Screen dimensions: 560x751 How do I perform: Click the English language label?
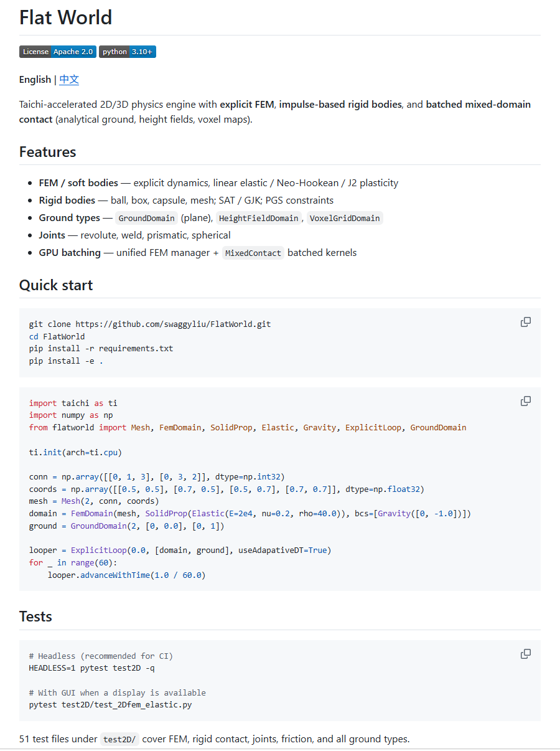[x=35, y=80]
